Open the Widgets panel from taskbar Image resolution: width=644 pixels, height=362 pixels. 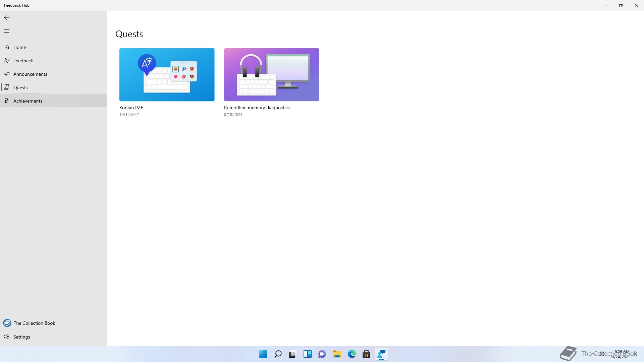tap(308, 354)
